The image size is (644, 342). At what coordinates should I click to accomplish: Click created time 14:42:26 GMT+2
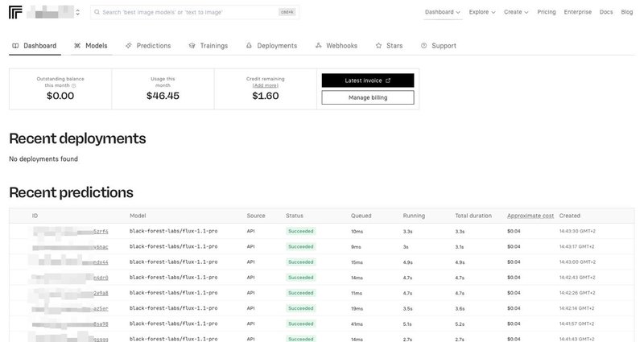pos(576,293)
